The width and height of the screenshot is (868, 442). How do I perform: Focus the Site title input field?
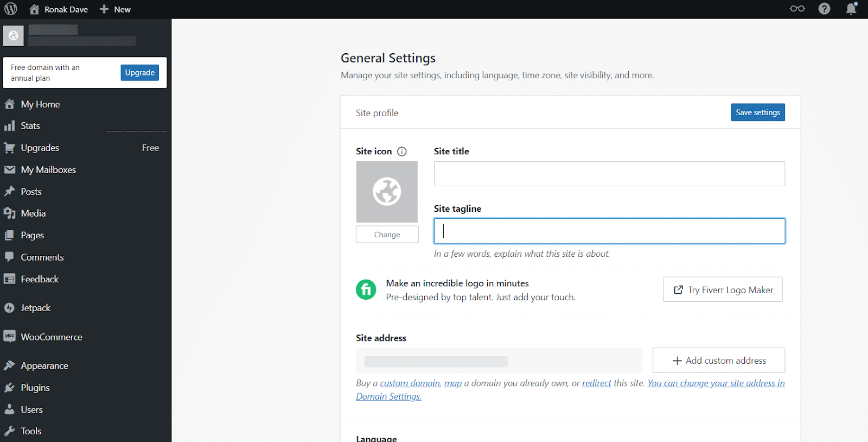point(609,174)
